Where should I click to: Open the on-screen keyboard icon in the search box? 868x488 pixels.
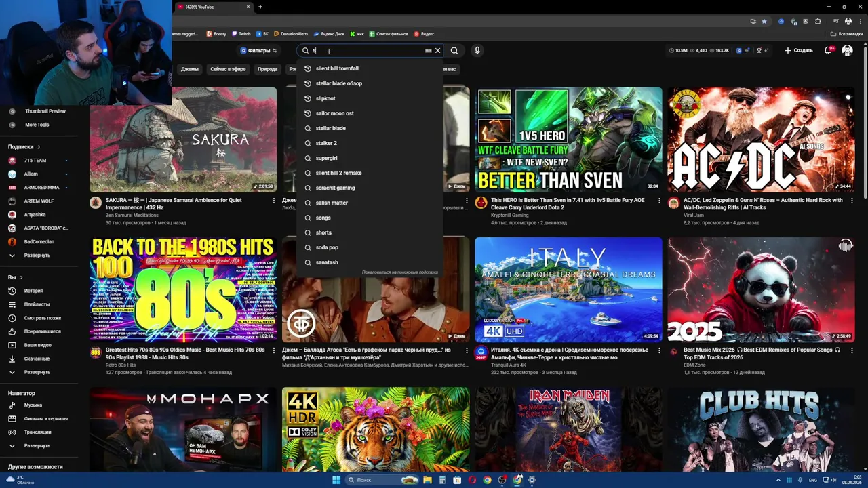pyautogui.click(x=428, y=50)
